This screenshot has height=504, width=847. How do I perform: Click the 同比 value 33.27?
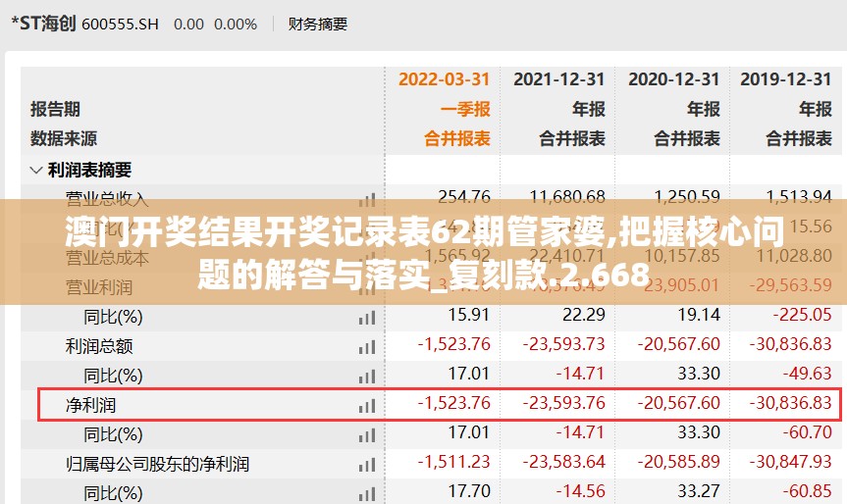[699, 491]
